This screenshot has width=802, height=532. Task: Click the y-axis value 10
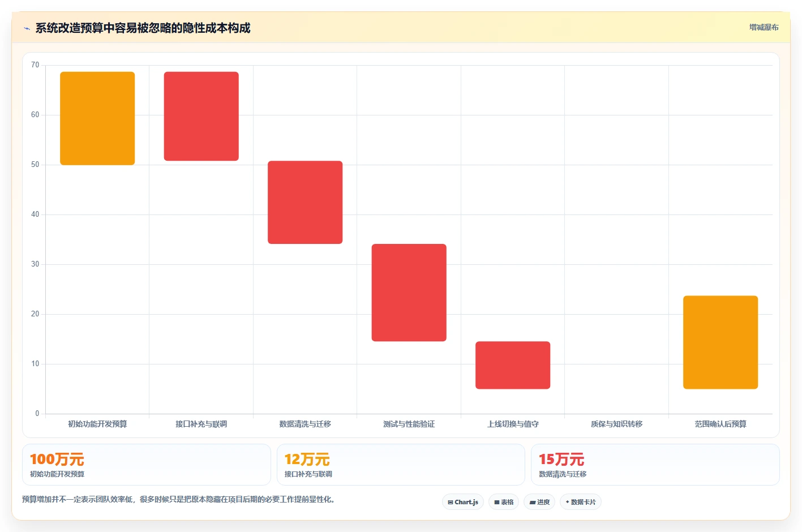click(x=35, y=364)
